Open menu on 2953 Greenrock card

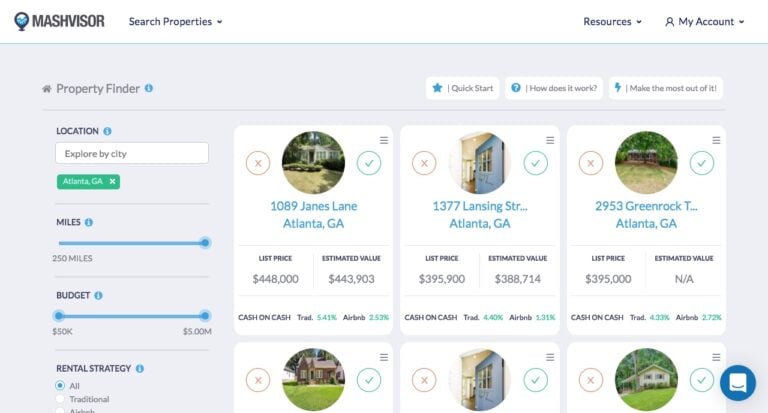point(716,140)
